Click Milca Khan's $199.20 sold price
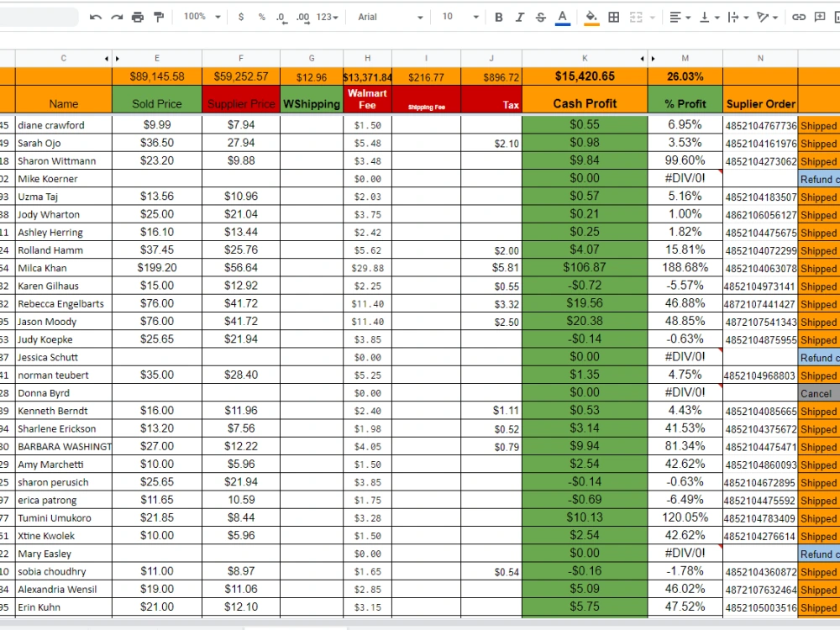This screenshot has height=630, width=840. [x=157, y=268]
